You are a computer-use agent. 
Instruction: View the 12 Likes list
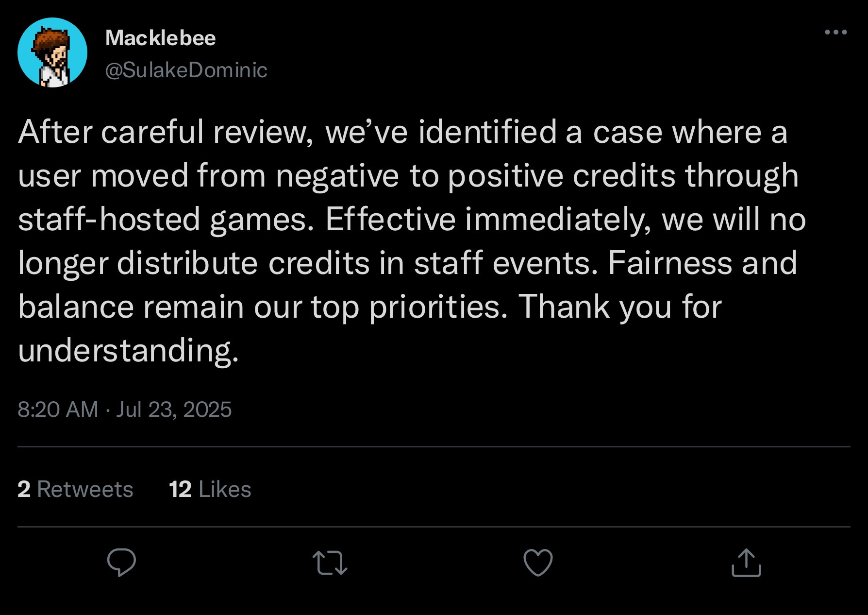(x=210, y=489)
